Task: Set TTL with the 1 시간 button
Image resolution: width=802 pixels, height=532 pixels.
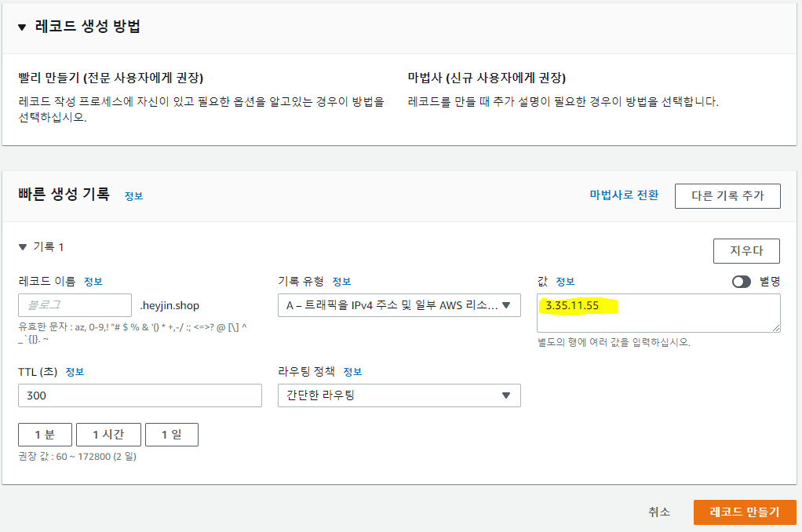Action: tap(109, 435)
